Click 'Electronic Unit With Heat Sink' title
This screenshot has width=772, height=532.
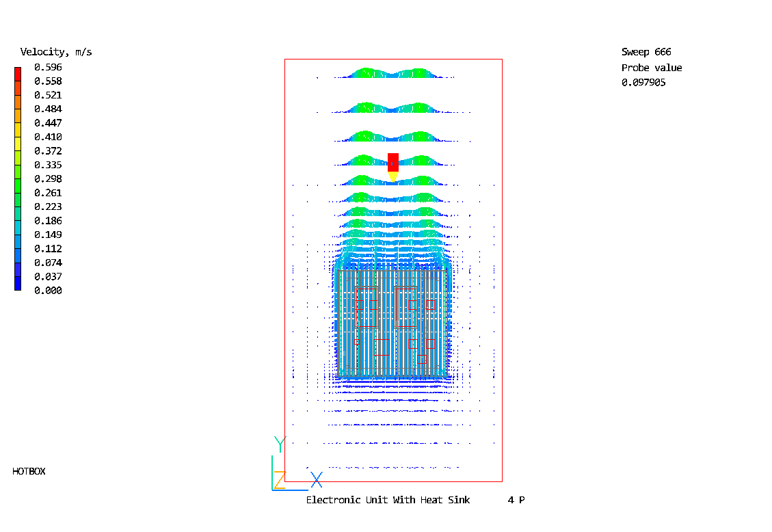pyautogui.click(x=388, y=500)
